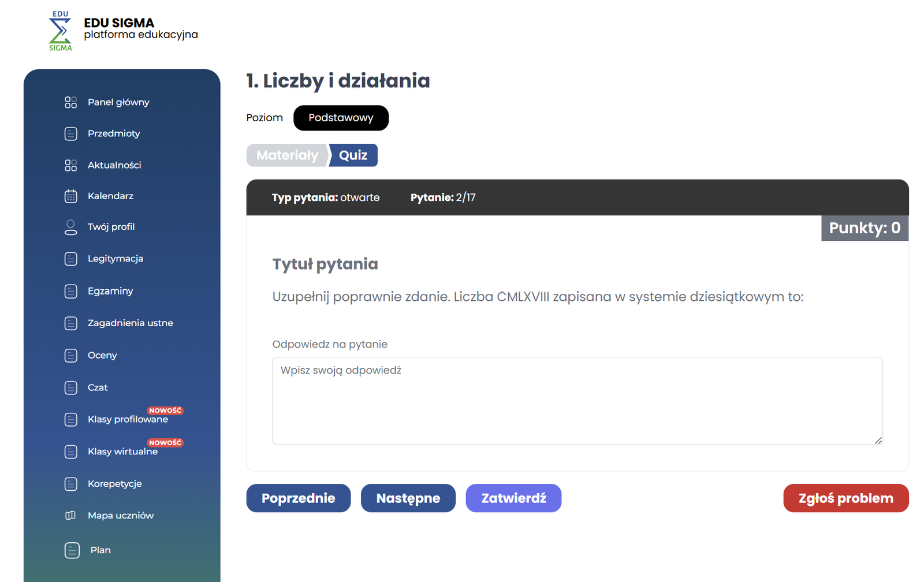The width and height of the screenshot is (924, 582).
Task: Focus the answer text field
Action: coord(577,401)
